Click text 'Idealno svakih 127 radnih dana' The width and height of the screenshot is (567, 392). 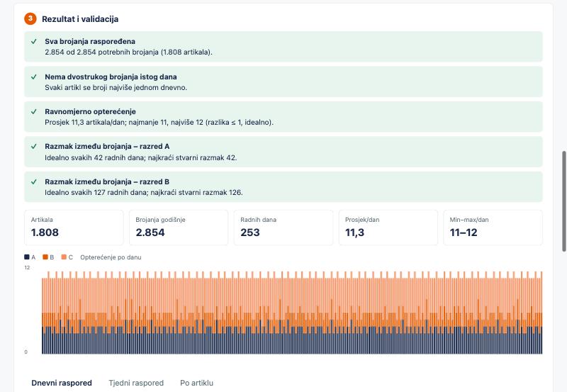pos(96,192)
